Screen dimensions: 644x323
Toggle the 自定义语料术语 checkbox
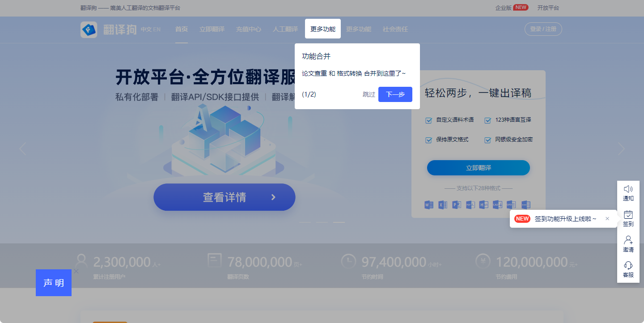429,120
